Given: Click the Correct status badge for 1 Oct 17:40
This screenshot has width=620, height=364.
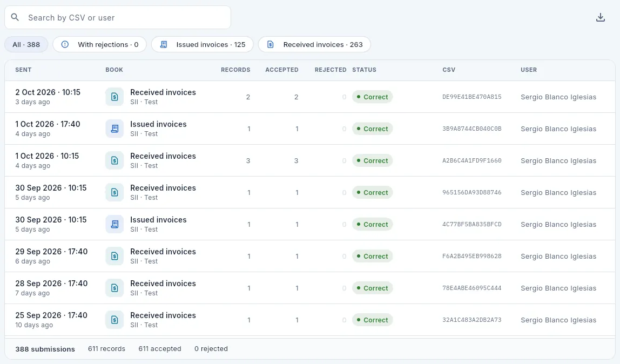Looking at the screenshot, I should 372,129.
